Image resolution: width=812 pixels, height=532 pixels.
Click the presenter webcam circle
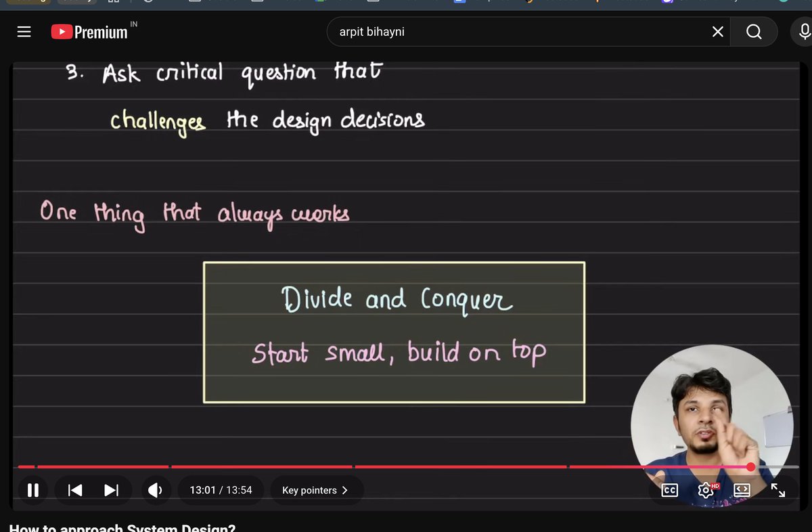click(712, 426)
